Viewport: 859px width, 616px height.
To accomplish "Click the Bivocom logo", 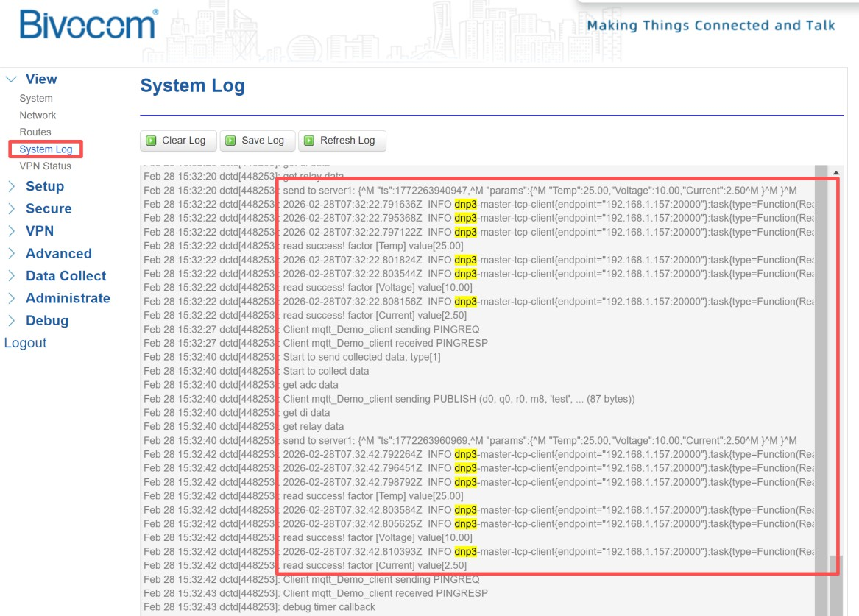I will point(88,26).
